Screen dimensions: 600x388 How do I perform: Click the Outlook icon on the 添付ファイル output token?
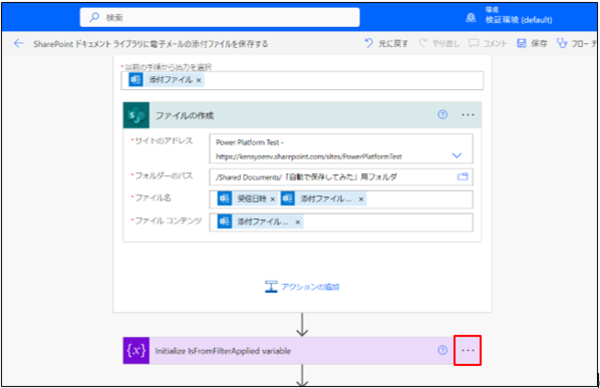click(135, 80)
